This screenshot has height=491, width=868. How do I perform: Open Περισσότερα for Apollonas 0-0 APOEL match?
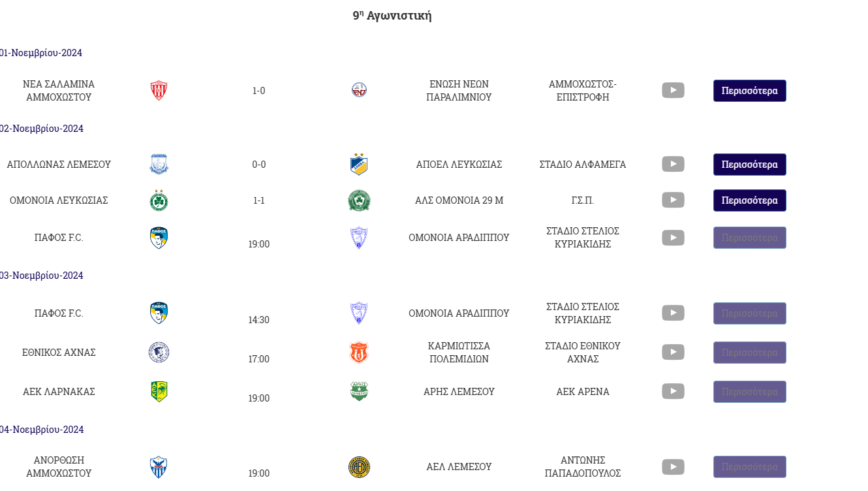click(x=750, y=165)
